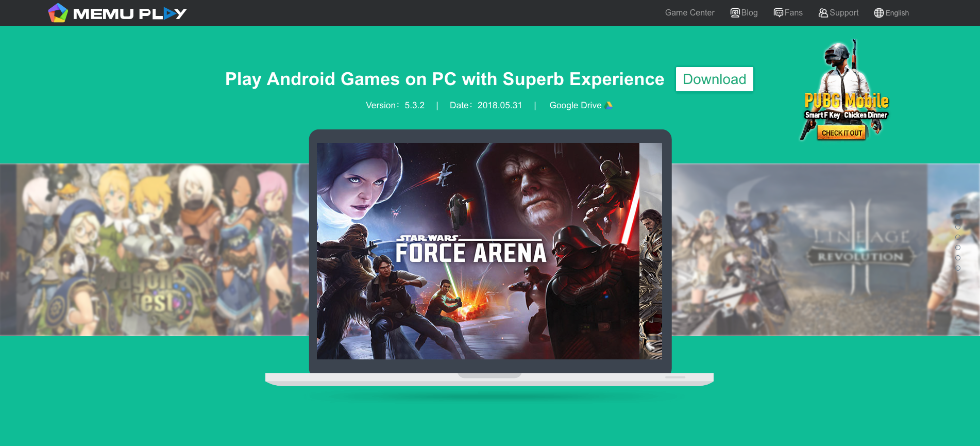Select the last carousel indicator dot
980x446 pixels.
(x=958, y=268)
